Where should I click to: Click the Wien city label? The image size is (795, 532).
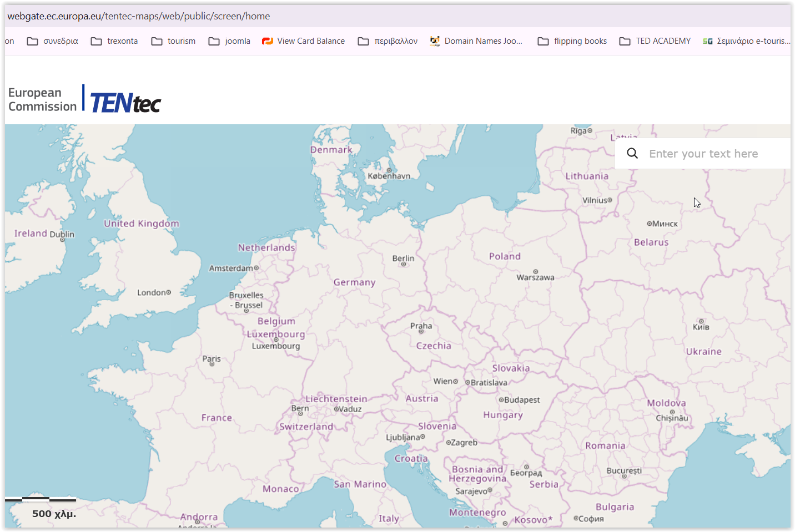[442, 381]
